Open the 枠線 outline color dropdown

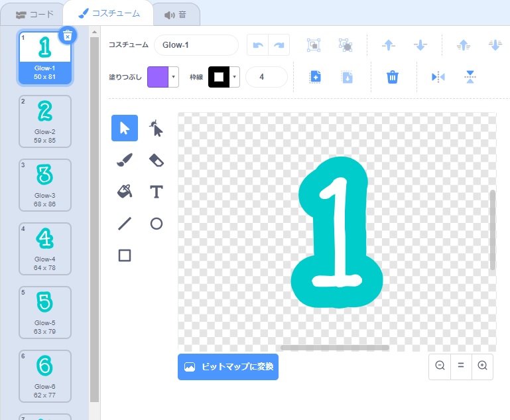235,77
